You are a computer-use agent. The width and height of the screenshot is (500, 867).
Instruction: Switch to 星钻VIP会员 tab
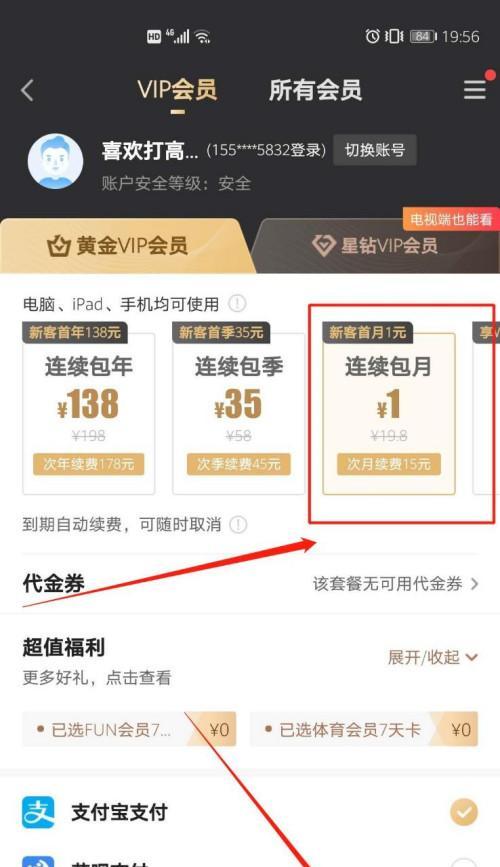click(x=376, y=246)
